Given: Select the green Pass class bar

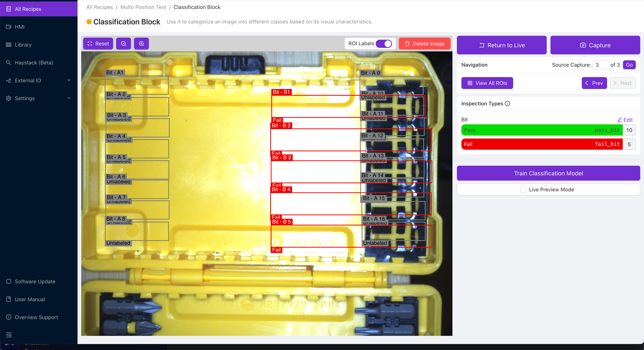Looking at the screenshot, I should (542, 130).
